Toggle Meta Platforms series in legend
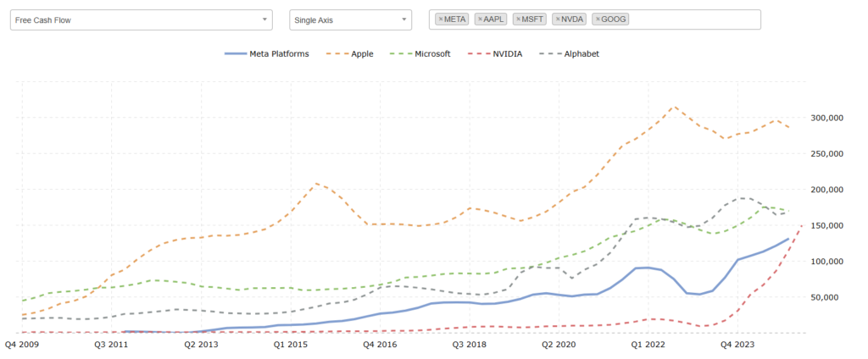Viewport: 868px width, 359px height. coord(267,53)
